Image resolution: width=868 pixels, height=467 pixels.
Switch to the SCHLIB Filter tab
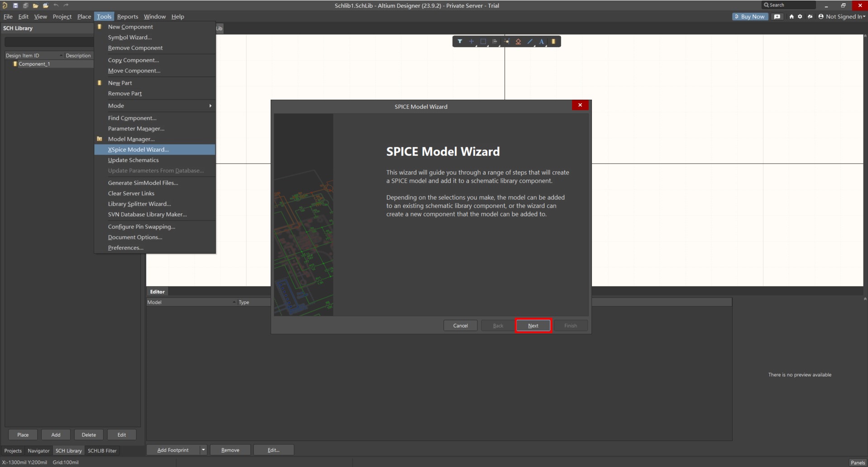pos(102,451)
